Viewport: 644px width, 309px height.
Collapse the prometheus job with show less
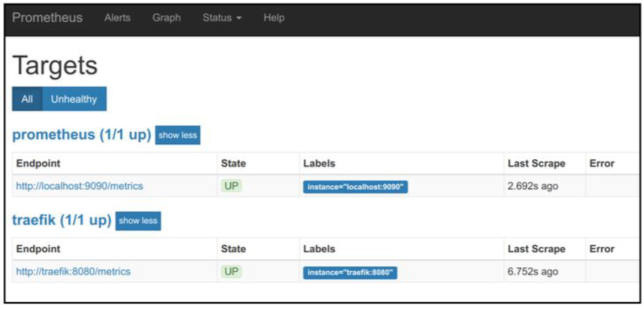point(178,135)
